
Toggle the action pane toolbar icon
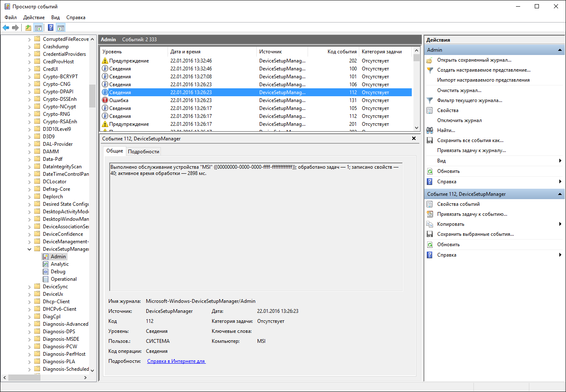pos(61,28)
